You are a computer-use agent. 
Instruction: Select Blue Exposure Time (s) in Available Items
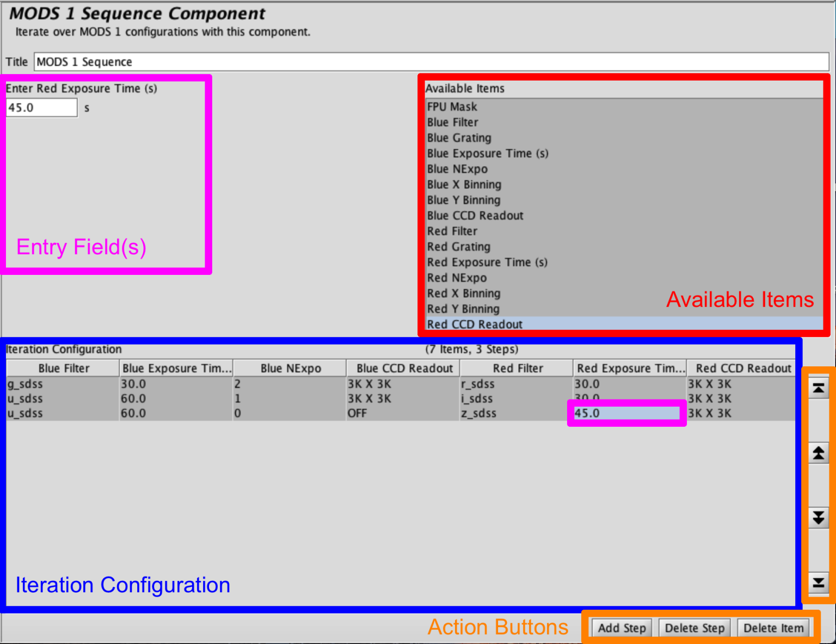click(x=624, y=154)
